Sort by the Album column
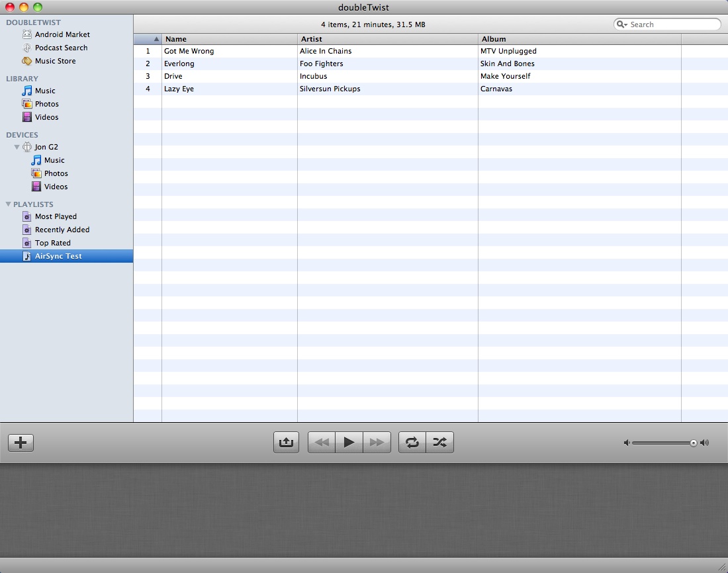The image size is (728, 573). (x=580, y=39)
